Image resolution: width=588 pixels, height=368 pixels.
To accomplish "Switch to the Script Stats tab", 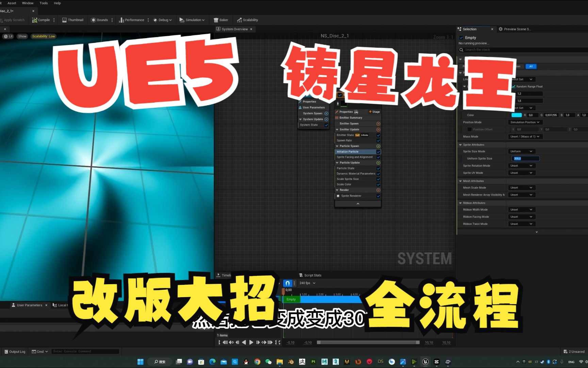I will 310,275.
